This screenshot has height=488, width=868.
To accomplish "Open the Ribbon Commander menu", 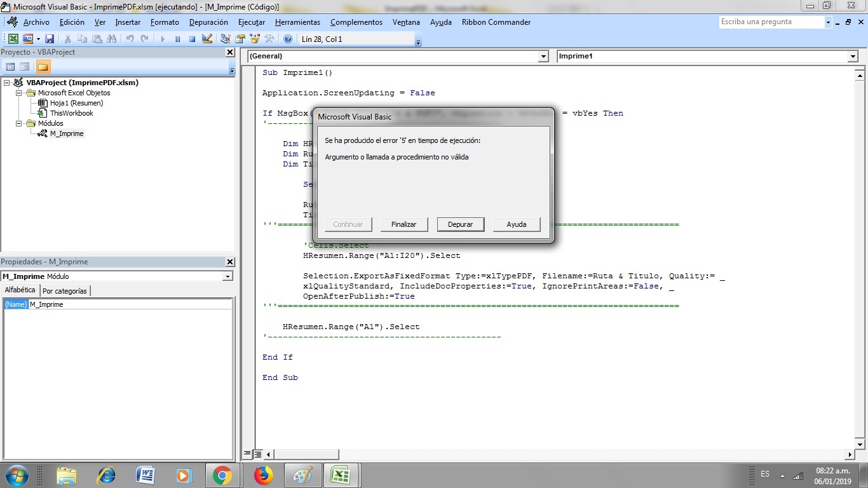I will [x=496, y=22].
